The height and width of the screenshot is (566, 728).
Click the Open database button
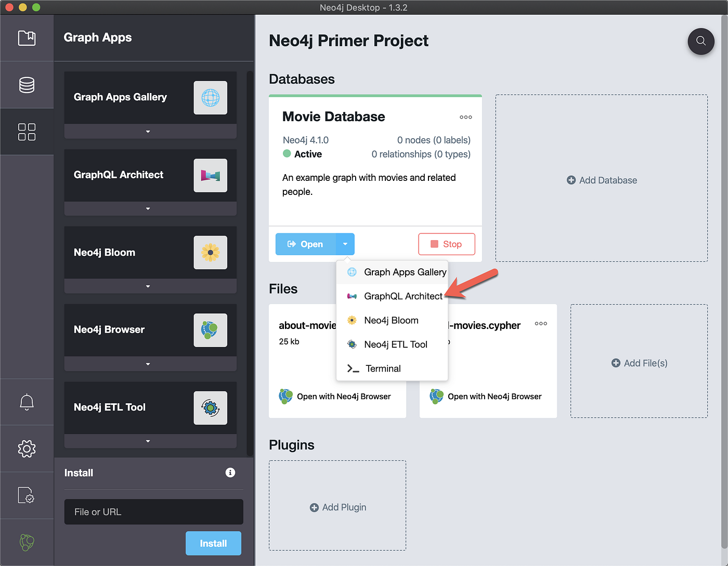tap(306, 244)
